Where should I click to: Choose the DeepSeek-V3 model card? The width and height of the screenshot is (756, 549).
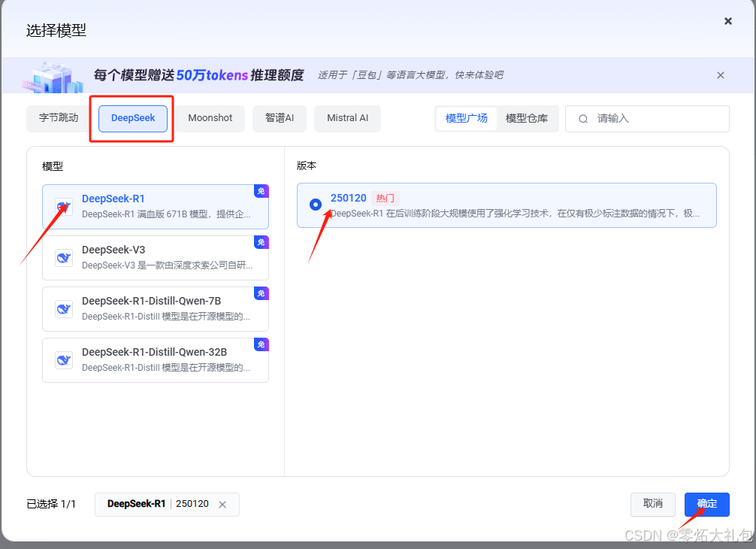pos(156,258)
